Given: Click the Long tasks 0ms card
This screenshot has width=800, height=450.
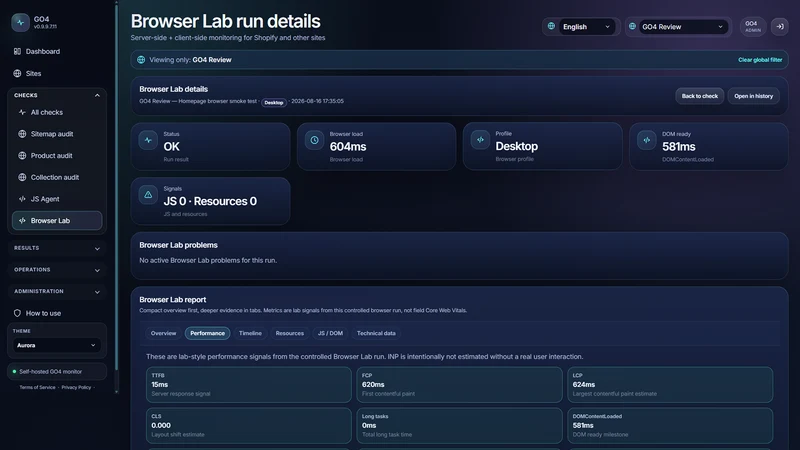Looking at the screenshot, I should [459, 426].
